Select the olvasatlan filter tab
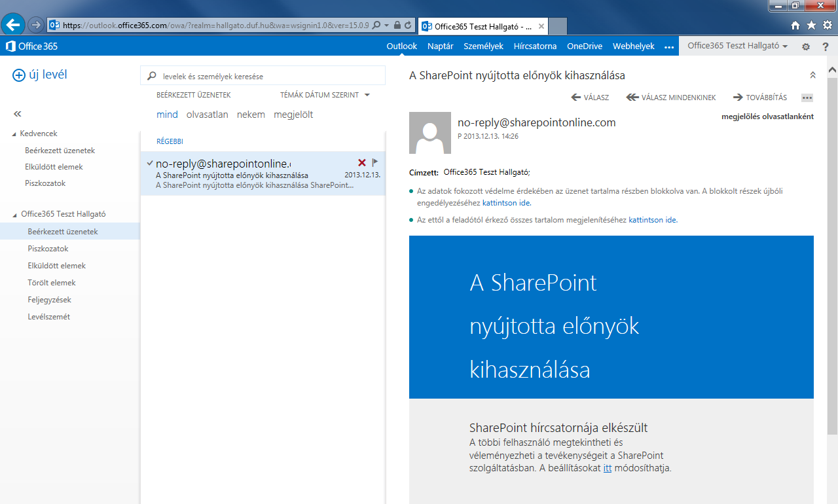The image size is (838, 504). (208, 115)
